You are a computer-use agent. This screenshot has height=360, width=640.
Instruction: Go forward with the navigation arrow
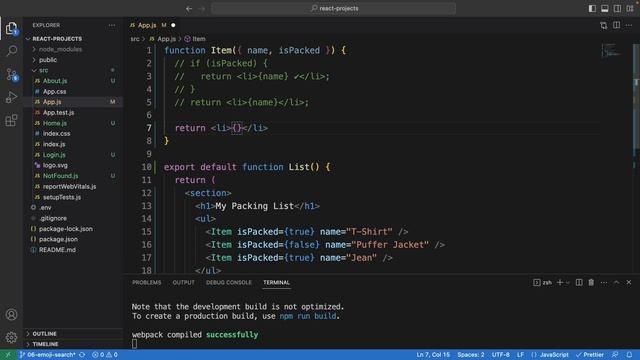click(x=202, y=9)
